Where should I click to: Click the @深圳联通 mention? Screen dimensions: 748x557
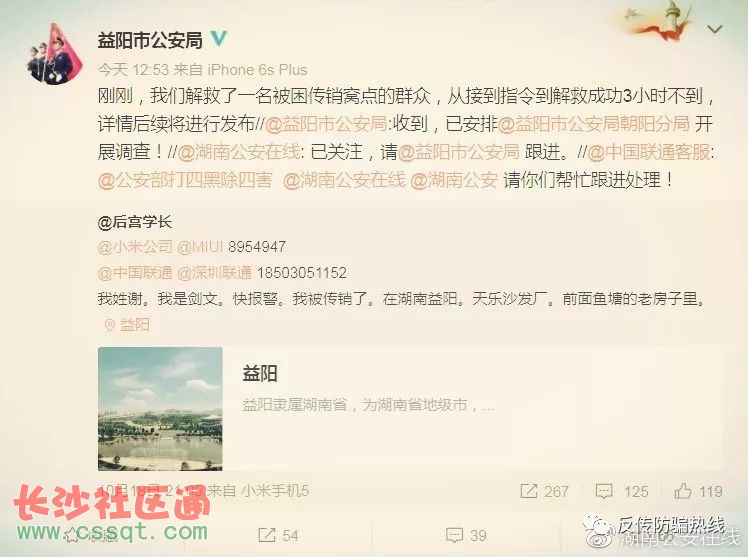tap(214, 273)
